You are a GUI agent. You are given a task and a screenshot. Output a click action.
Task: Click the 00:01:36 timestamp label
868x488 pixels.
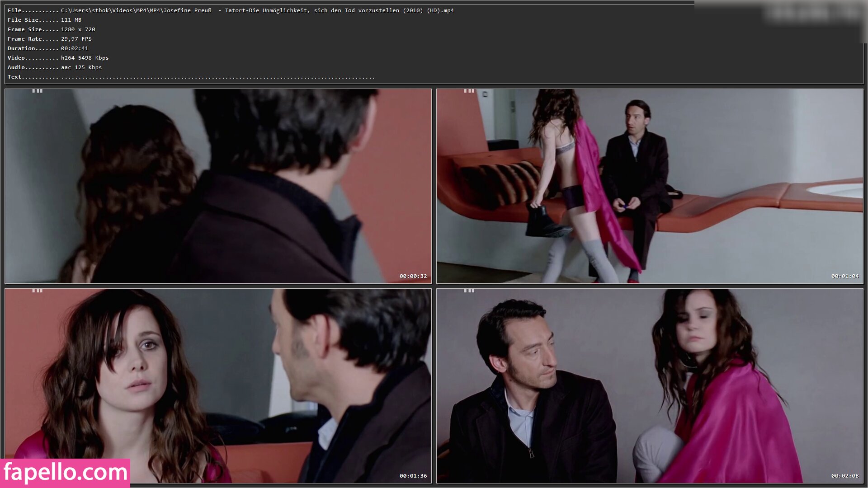[413, 476]
